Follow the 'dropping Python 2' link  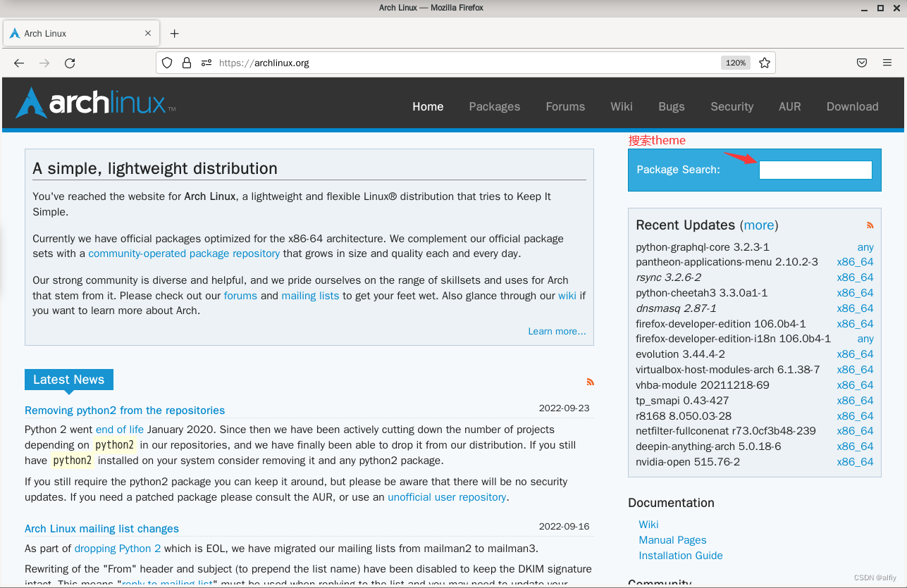[118, 549]
